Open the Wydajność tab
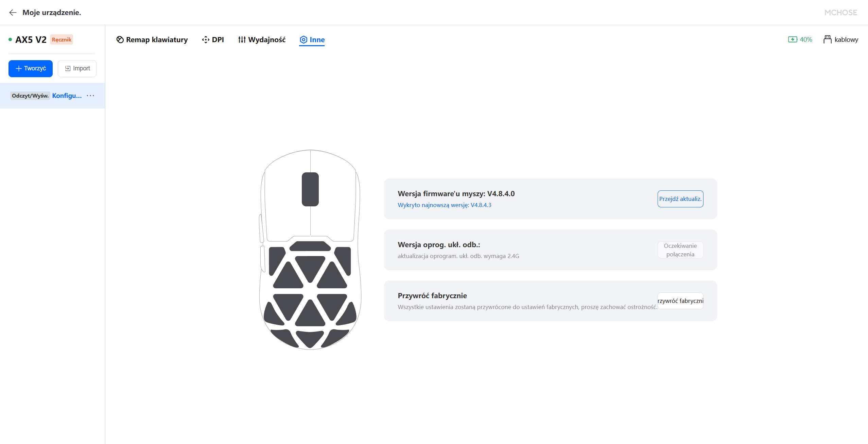This screenshot has width=868, height=444. click(267, 40)
